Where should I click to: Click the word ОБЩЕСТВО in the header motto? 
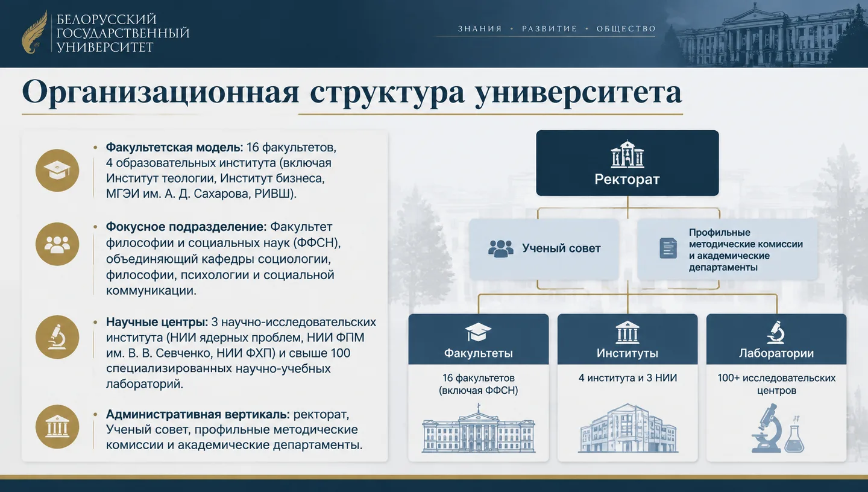pos(626,29)
